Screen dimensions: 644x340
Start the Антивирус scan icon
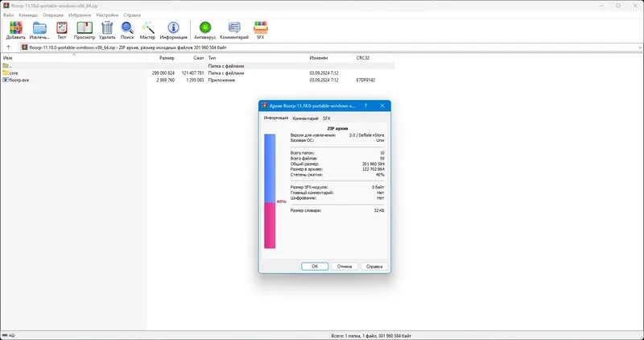click(205, 28)
